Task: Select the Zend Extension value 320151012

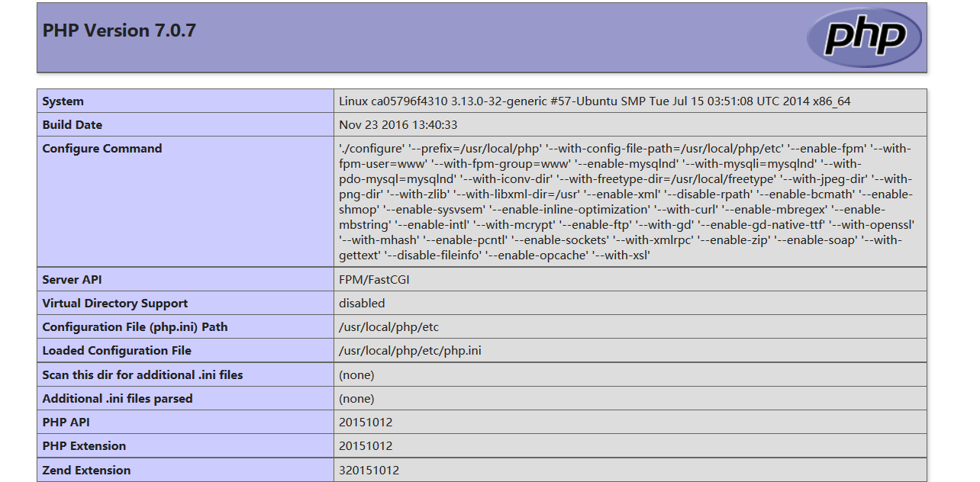Action: coord(369,471)
